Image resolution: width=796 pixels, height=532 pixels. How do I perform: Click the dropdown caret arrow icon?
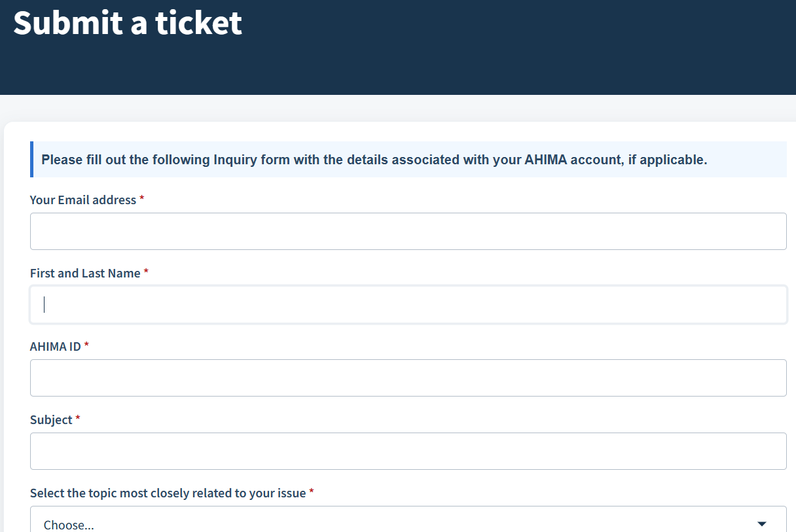[761, 524]
